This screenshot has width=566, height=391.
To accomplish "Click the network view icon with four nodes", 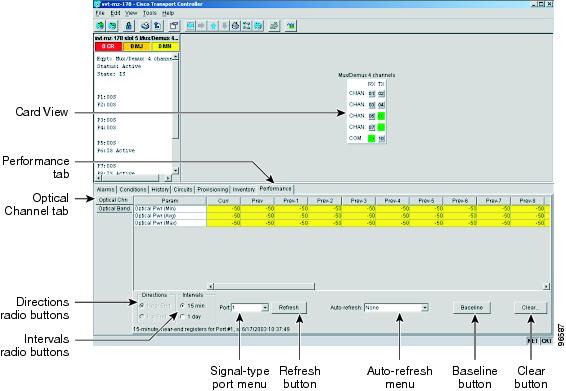I will pyautogui.click(x=247, y=26).
